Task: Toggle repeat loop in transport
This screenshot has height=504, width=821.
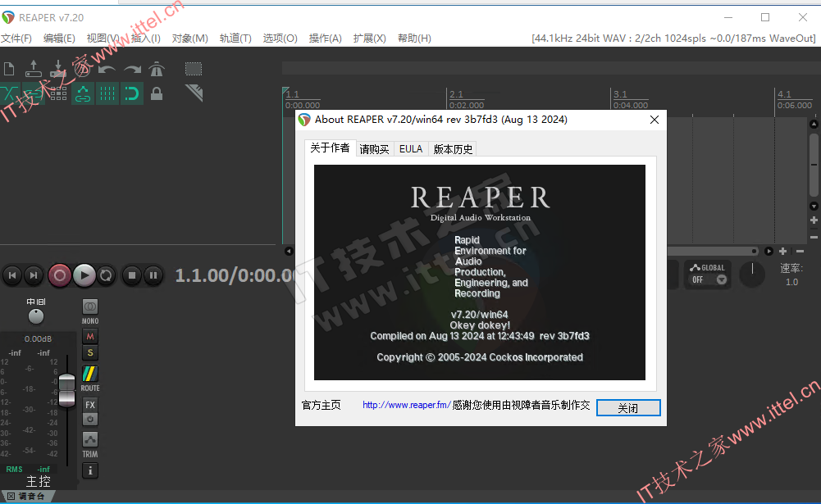Action: pyautogui.click(x=106, y=275)
